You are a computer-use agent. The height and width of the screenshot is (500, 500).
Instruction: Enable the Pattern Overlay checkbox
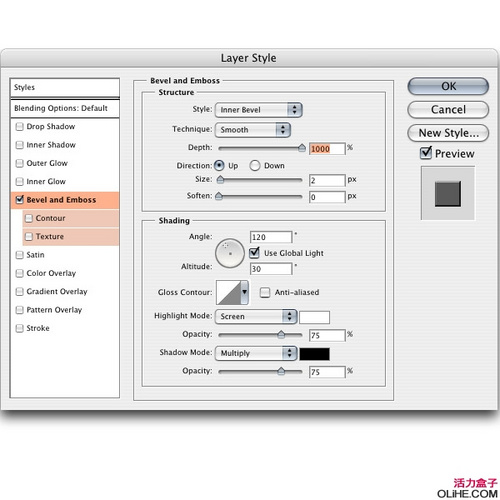pos(20,310)
